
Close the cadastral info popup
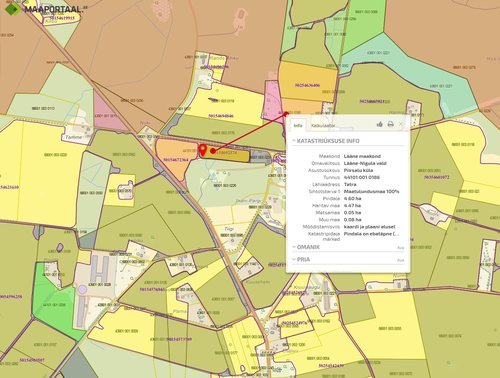click(401, 124)
